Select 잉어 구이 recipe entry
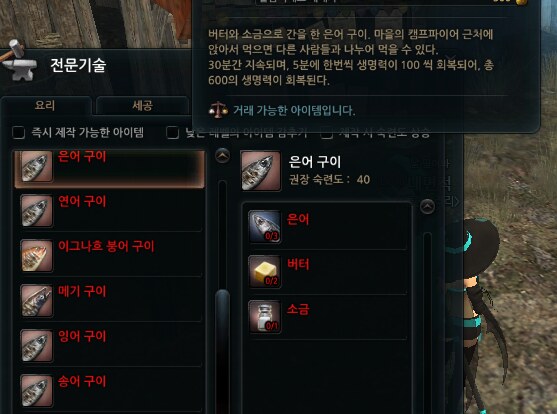The image size is (557, 414). (109, 345)
